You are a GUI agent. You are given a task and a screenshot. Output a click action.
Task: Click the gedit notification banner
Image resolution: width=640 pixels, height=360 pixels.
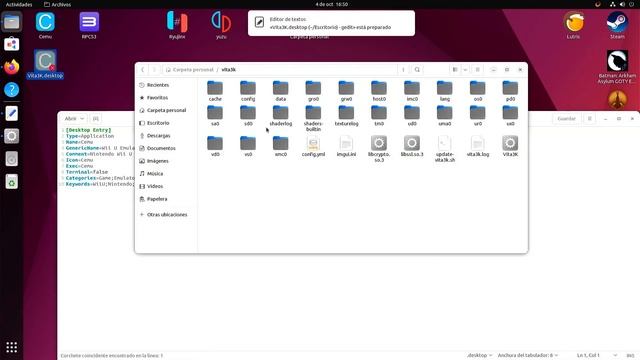point(331,23)
